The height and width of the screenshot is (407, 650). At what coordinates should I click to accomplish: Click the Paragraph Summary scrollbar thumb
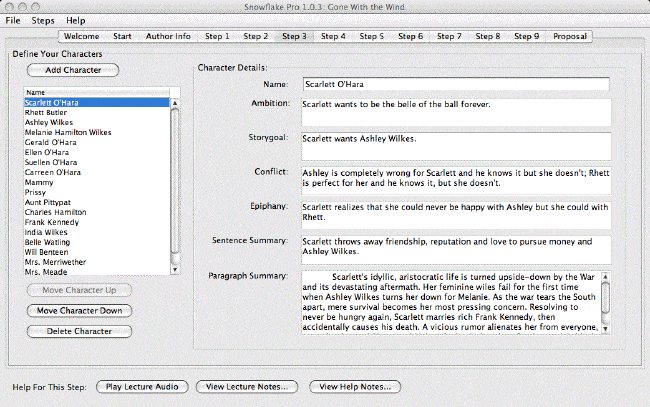pyautogui.click(x=605, y=298)
